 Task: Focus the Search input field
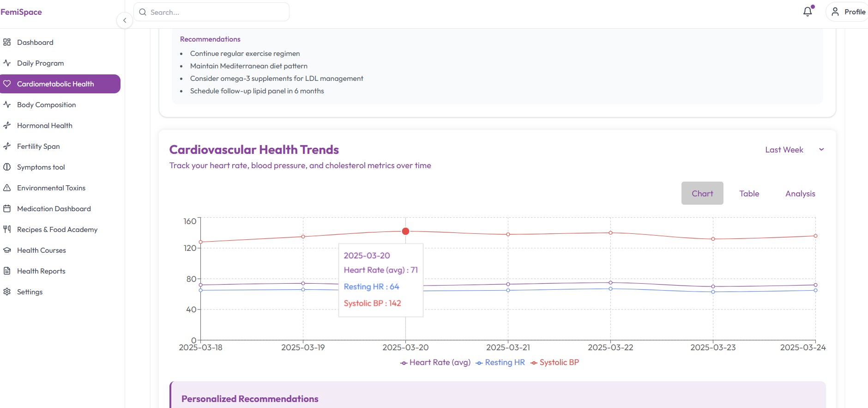(x=211, y=12)
